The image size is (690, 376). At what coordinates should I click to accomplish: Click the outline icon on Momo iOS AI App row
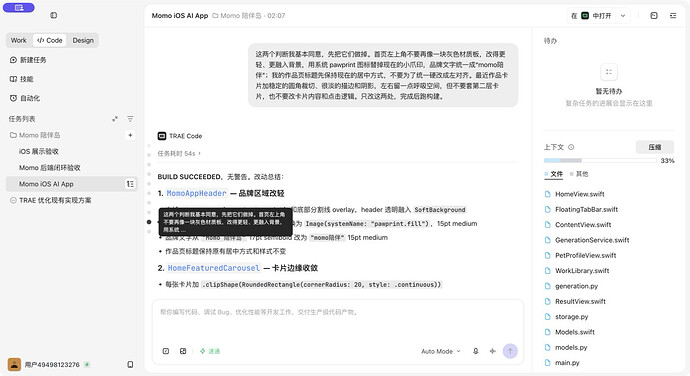pyautogui.click(x=130, y=184)
